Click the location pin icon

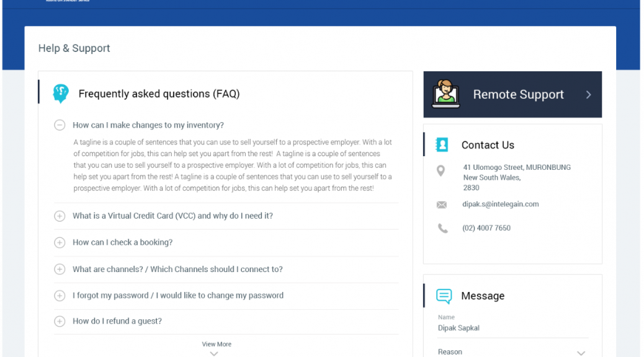point(441,170)
